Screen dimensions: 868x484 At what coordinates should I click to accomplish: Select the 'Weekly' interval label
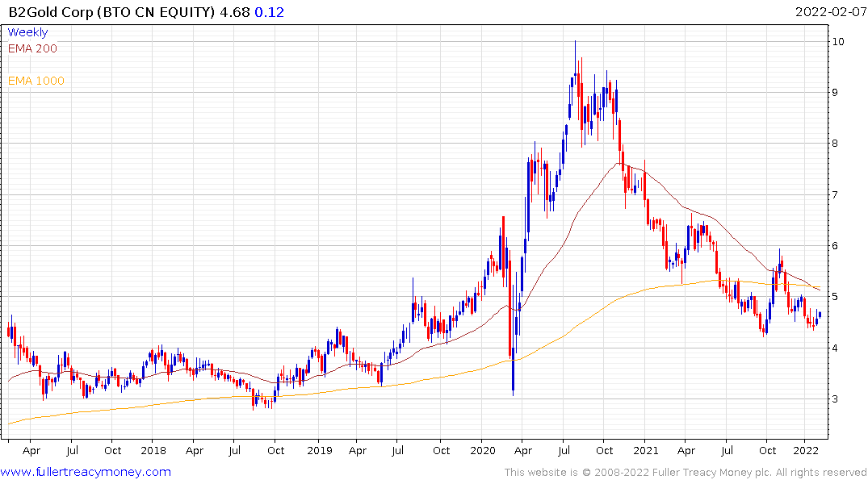coord(27,32)
